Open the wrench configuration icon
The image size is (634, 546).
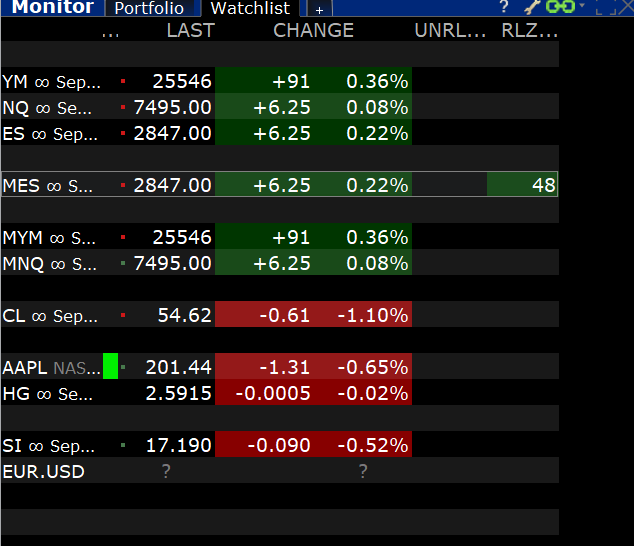pyautogui.click(x=533, y=7)
